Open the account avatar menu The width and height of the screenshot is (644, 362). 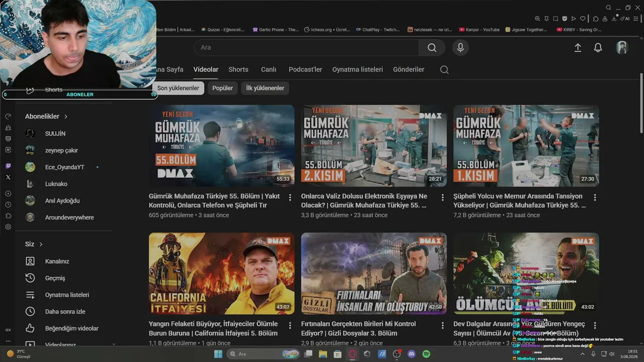click(x=622, y=47)
